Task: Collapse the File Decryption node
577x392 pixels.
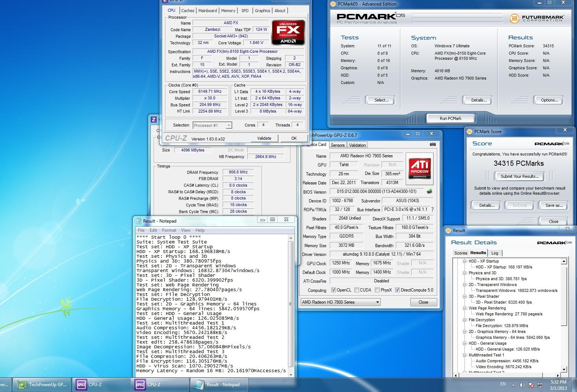Action: tap(464, 320)
